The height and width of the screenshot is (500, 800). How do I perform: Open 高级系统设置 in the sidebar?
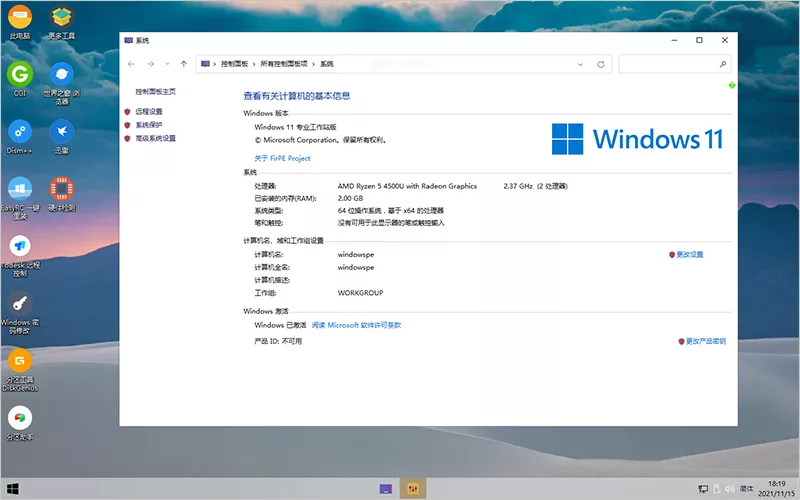(156, 138)
